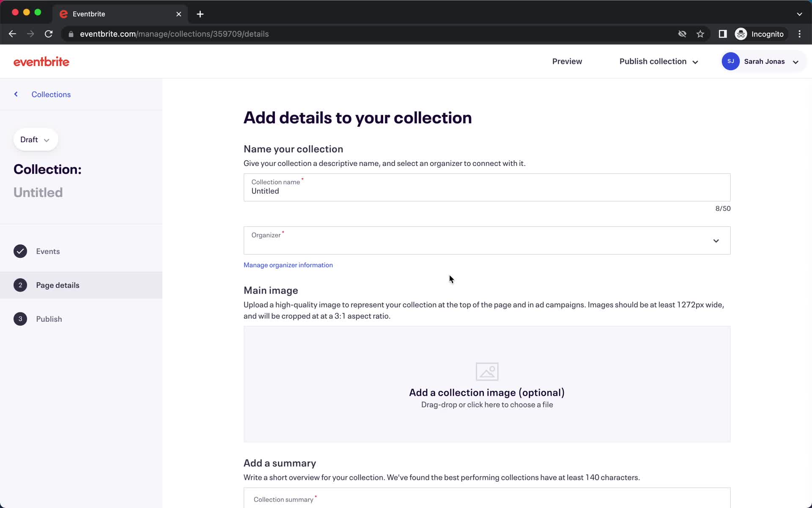Click the bookmark star icon in toolbar
The width and height of the screenshot is (812, 508).
(700, 34)
